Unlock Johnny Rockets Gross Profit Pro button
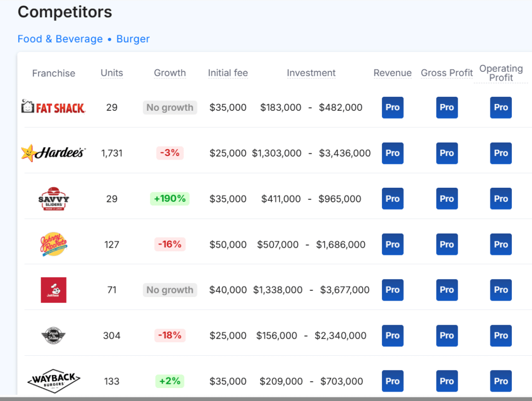The image size is (532, 401). coord(447,244)
